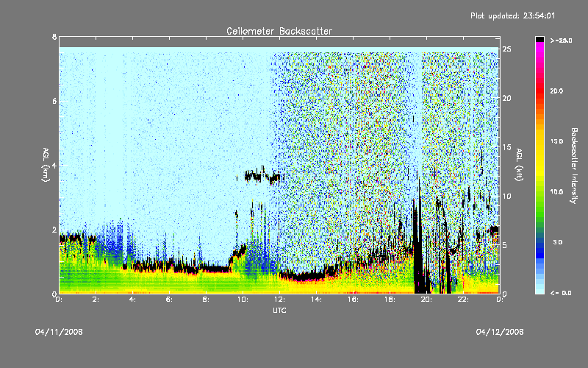Click the "AGL (km)" axis title
588x368 pixels.
(46, 165)
